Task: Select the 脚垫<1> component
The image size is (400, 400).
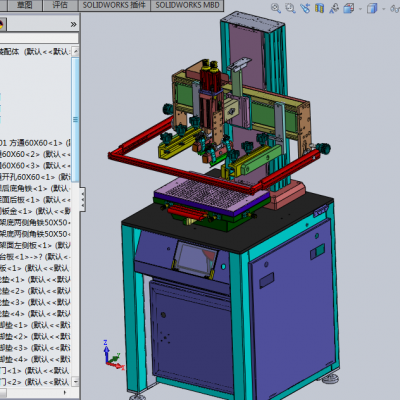Action: [35, 325]
